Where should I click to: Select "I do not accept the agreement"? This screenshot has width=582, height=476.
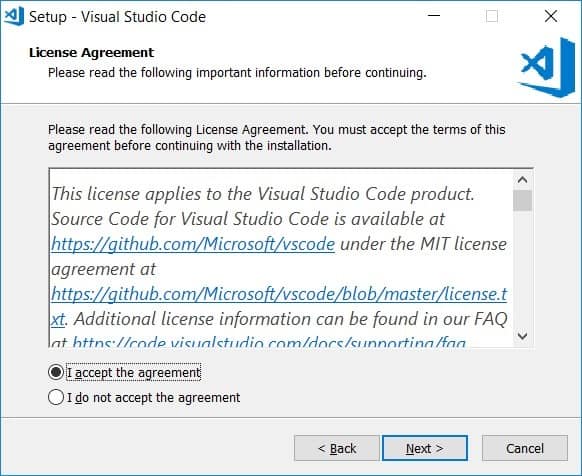(x=56, y=397)
